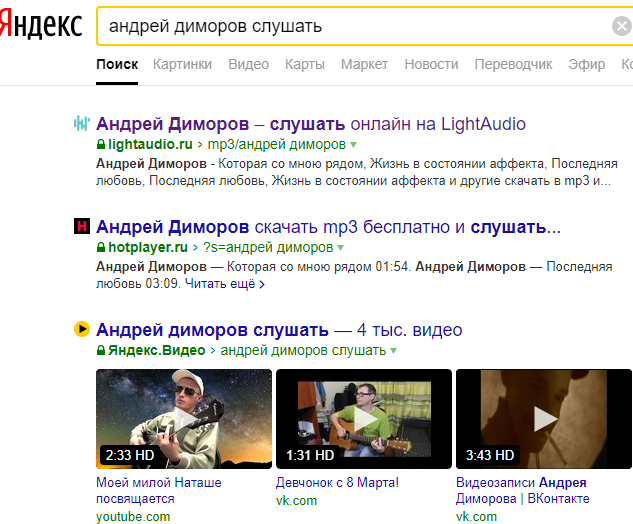Screen dimensions: 633x524
Task: Open Видеозаписи Андрея Диморова ВКонтакте link
Action: click(523, 490)
